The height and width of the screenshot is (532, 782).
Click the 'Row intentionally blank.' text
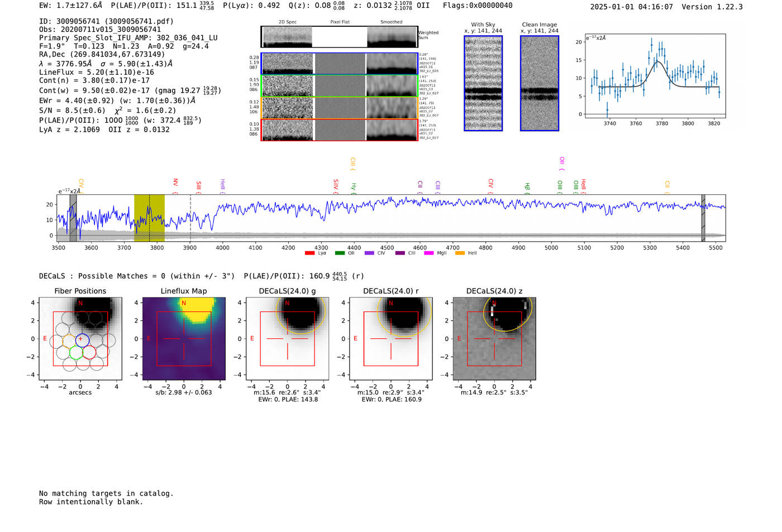pyautogui.click(x=91, y=502)
